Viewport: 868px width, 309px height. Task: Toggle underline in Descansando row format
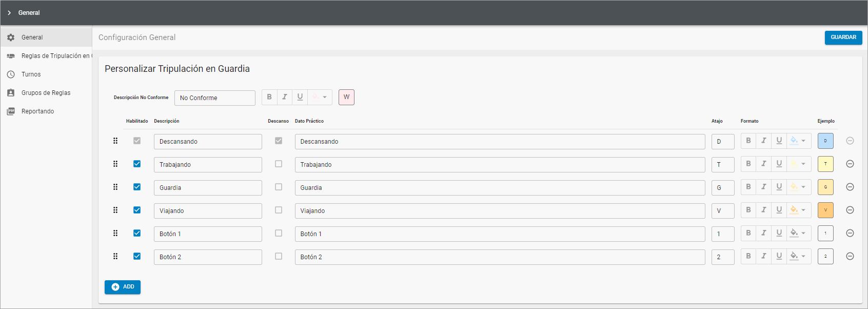point(779,141)
